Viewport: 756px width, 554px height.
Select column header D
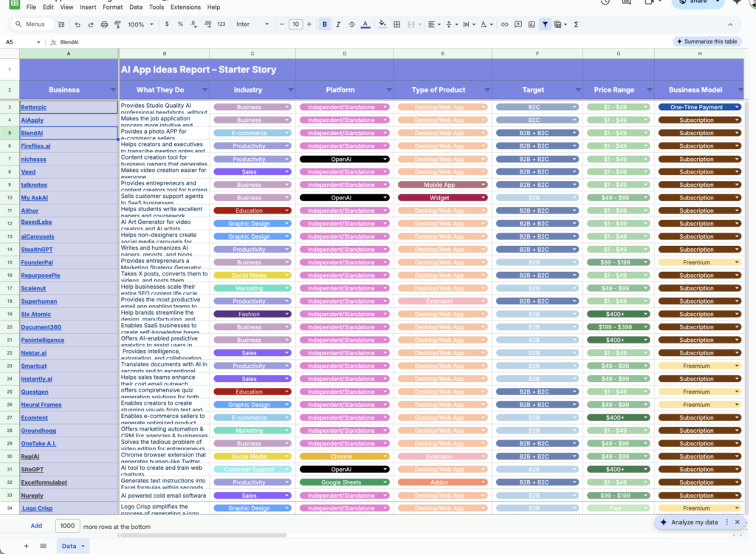(344, 54)
